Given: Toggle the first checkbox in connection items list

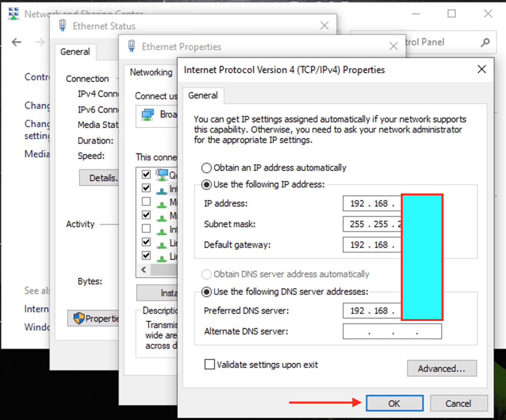Looking at the screenshot, I should pyautogui.click(x=146, y=174).
